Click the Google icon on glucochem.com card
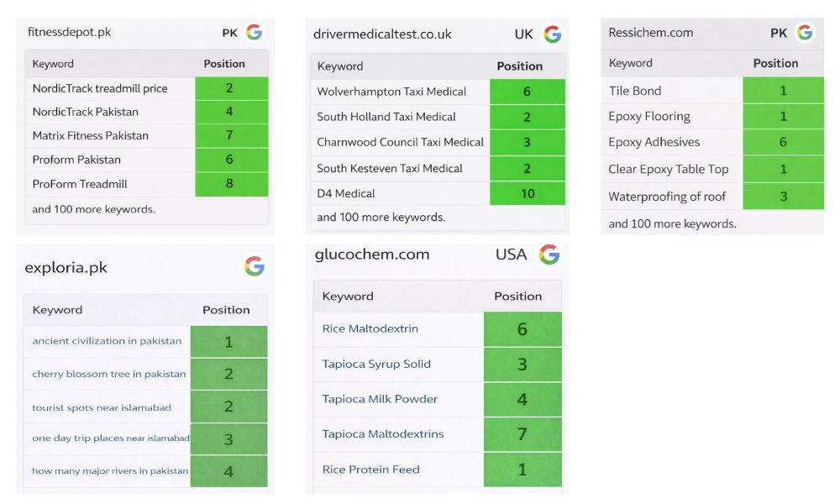 pyautogui.click(x=549, y=255)
